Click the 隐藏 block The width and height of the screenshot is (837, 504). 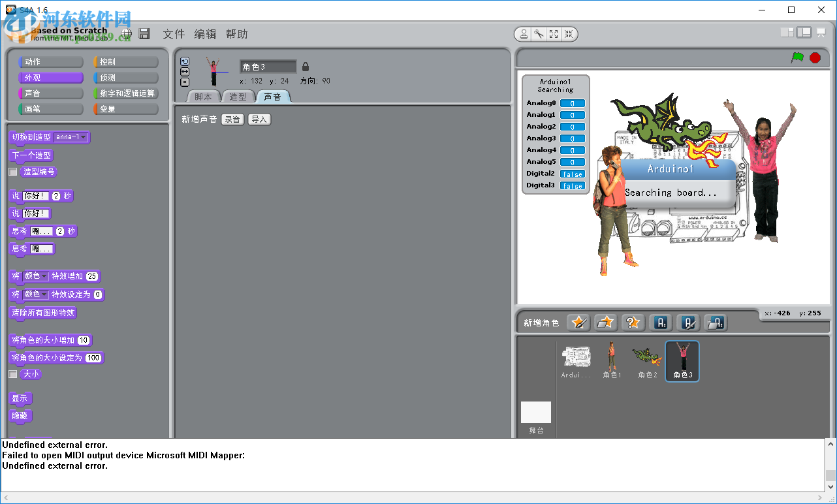(20, 416)
